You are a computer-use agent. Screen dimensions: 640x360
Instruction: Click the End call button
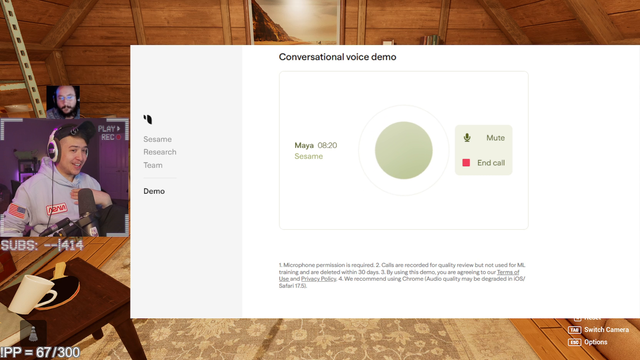click(484, 163)
